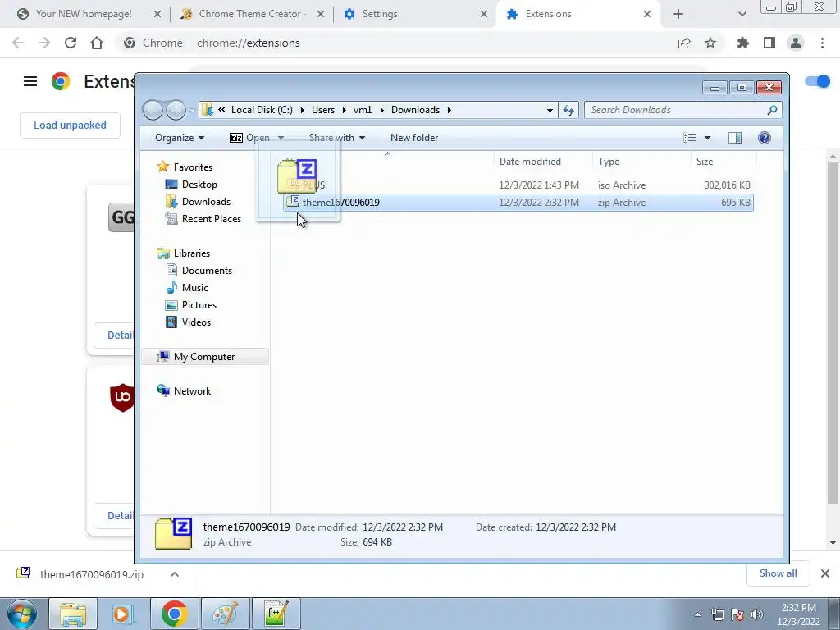840x630 pixels.
Task: Toggle Developer mode switch
Action: click(818, 81)
